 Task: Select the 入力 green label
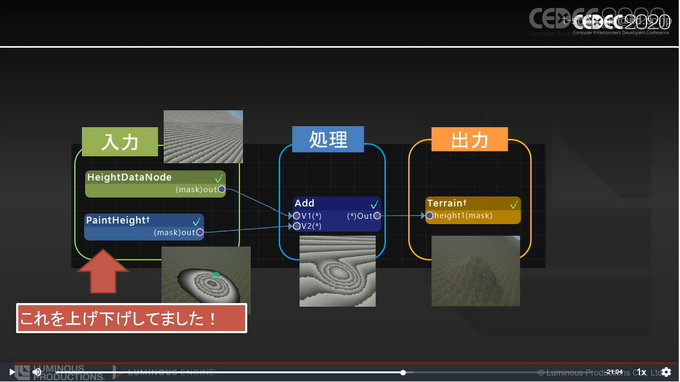pyautogui.click(x=120, y=141)
